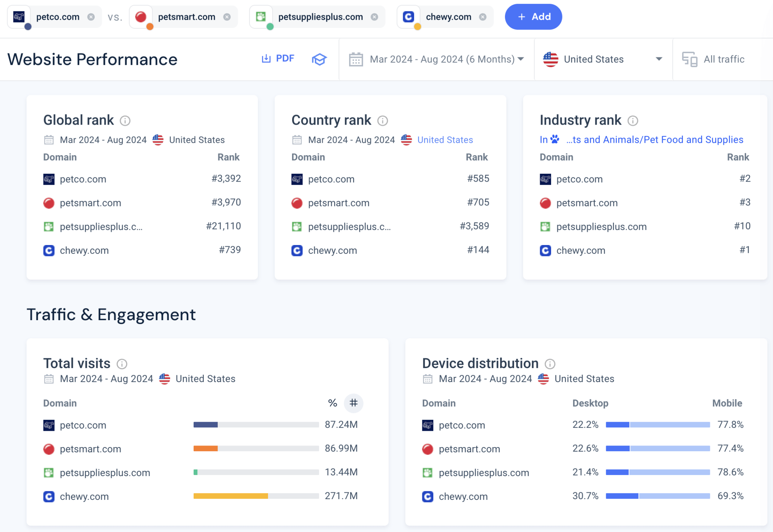This screenshot has height=532, width=773.
Task: Click the 78.6% mobile share for petsuppliesplus.com
Action: click(730, 472)
